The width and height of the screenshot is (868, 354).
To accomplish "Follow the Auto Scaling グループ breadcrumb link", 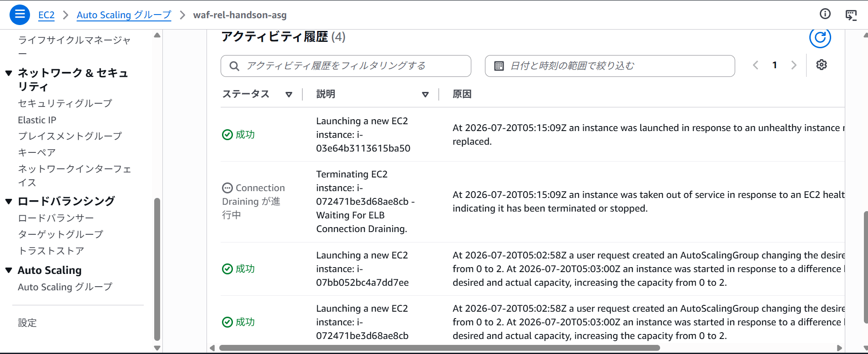I will point(124,15).
